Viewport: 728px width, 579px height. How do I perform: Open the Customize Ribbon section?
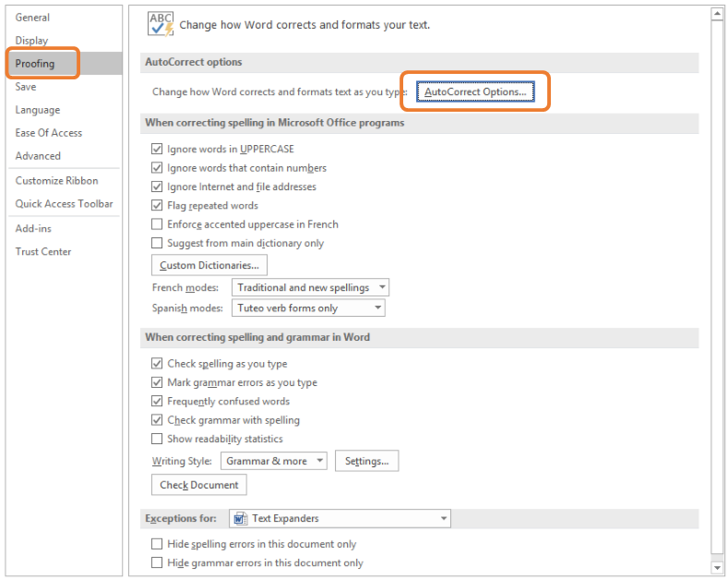pyautogui.click(x=57, y=181)
